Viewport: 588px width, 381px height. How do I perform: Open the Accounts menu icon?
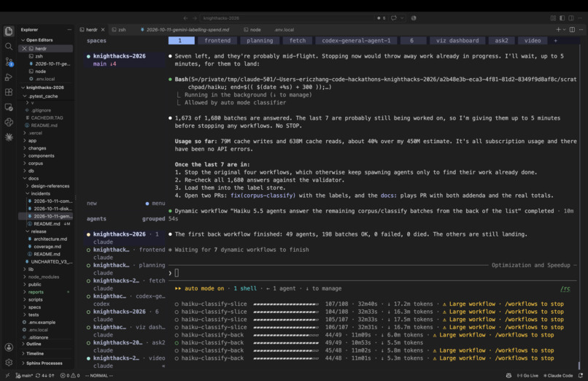(9, 347)
